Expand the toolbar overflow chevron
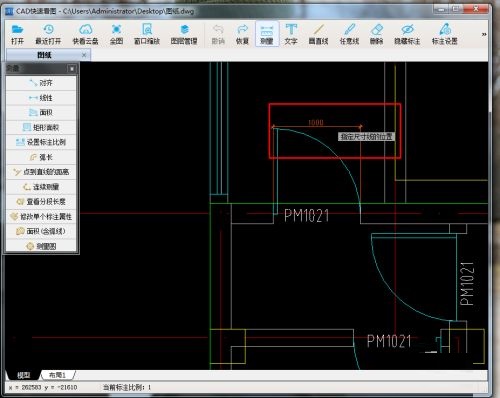This screenshot has width=500, height=398. [484, 34]
